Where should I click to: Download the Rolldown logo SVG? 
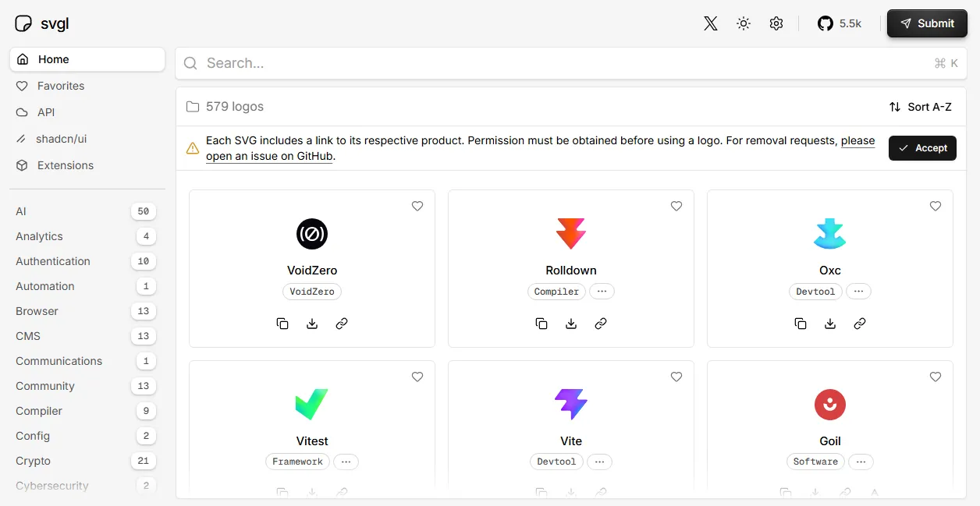point(571,324)
